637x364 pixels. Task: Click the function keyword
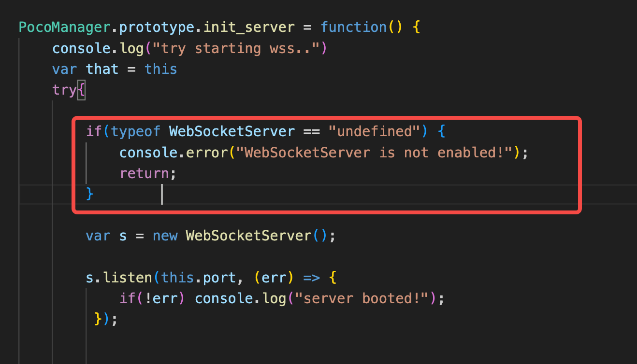354,27
